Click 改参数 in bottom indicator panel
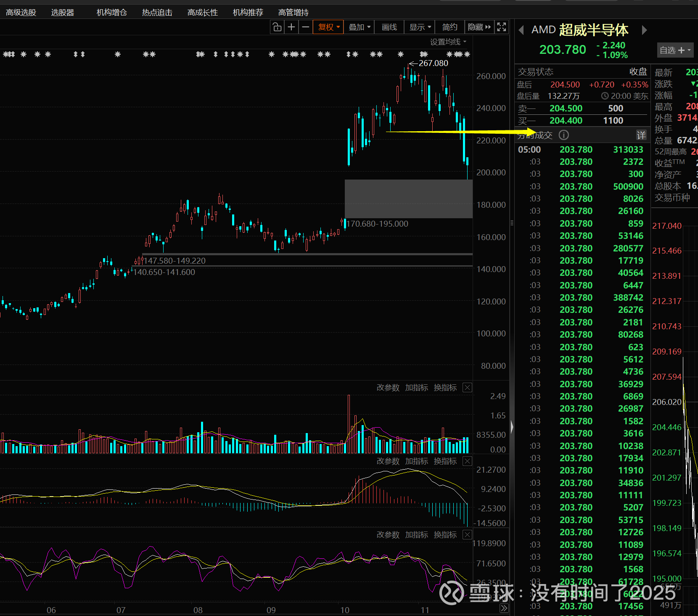 [388, 535]
